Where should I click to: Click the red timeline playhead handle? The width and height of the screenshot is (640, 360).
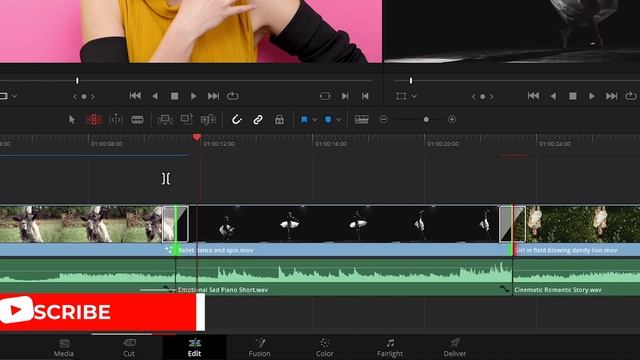click(197, 137)
